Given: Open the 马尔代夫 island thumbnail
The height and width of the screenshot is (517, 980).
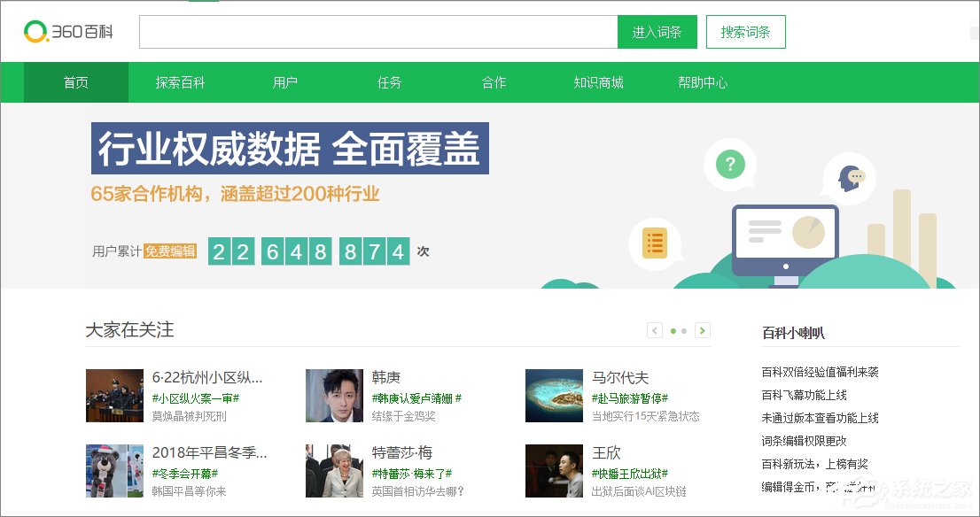Looking at the screenshot, I should [554, 396].
